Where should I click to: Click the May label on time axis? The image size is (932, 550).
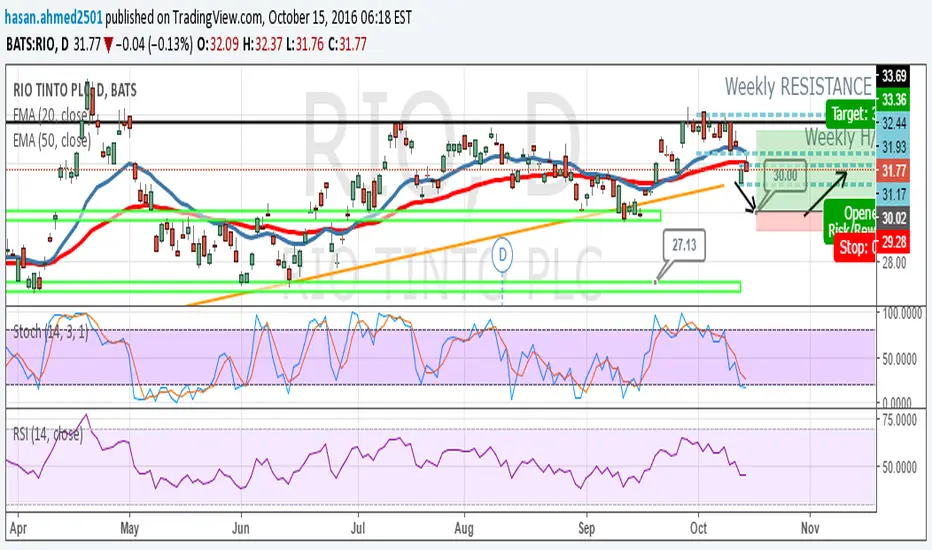click(129, 528)
